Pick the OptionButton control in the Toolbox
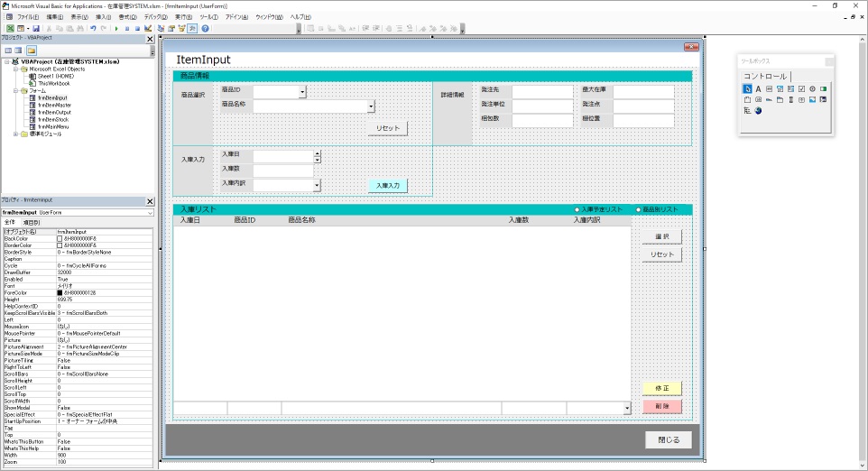 click(x=812, y=89)
